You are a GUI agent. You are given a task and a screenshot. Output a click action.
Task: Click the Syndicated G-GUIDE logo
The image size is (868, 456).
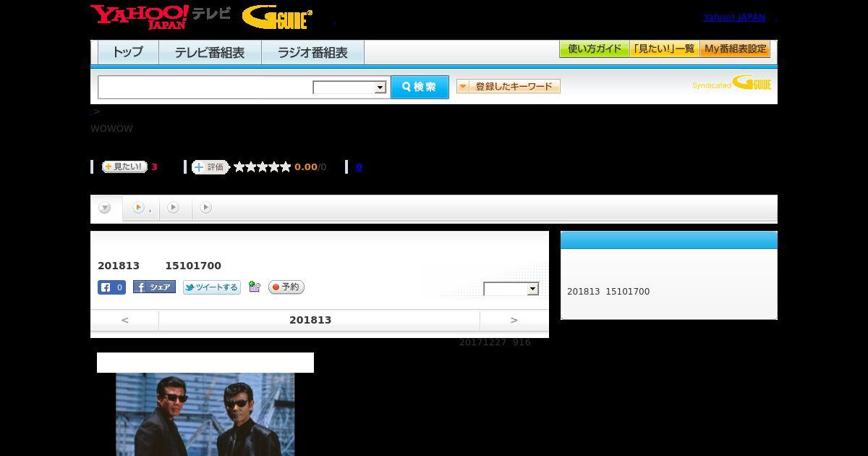[731, 83]
